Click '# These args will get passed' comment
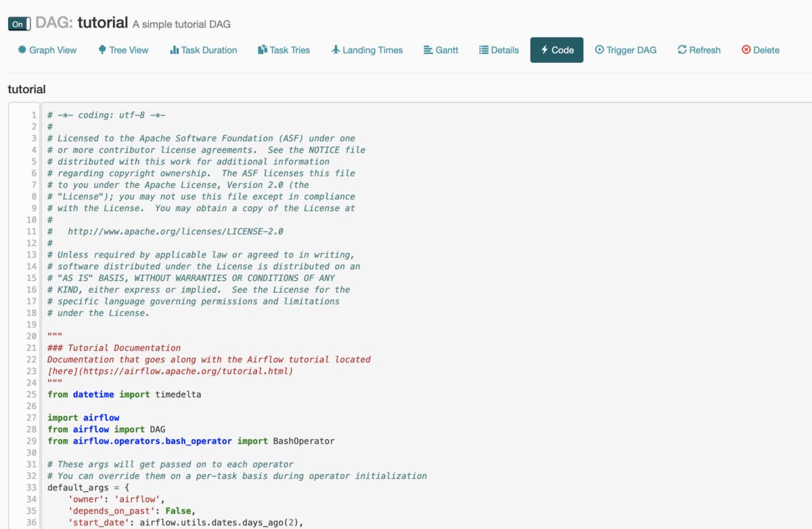 tap(171, 464)
